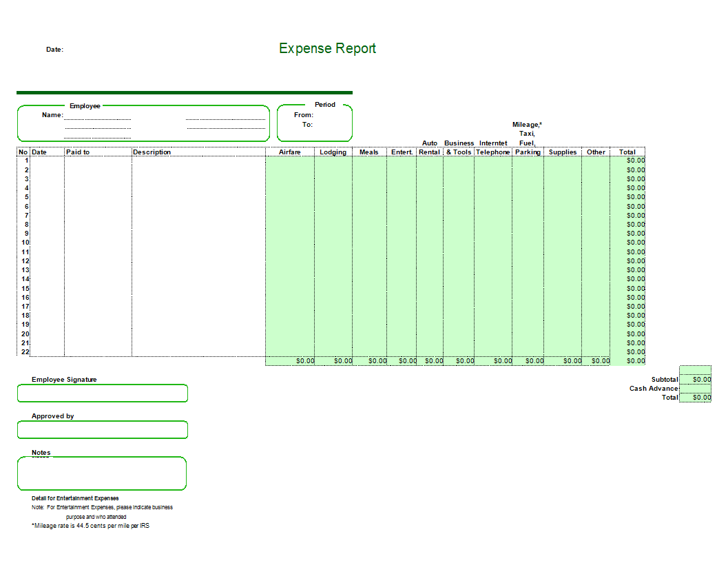This screenshot has height=563, width=728.
Task: Click the Cash Advance input cell
Action: click(x=695, y=389)
